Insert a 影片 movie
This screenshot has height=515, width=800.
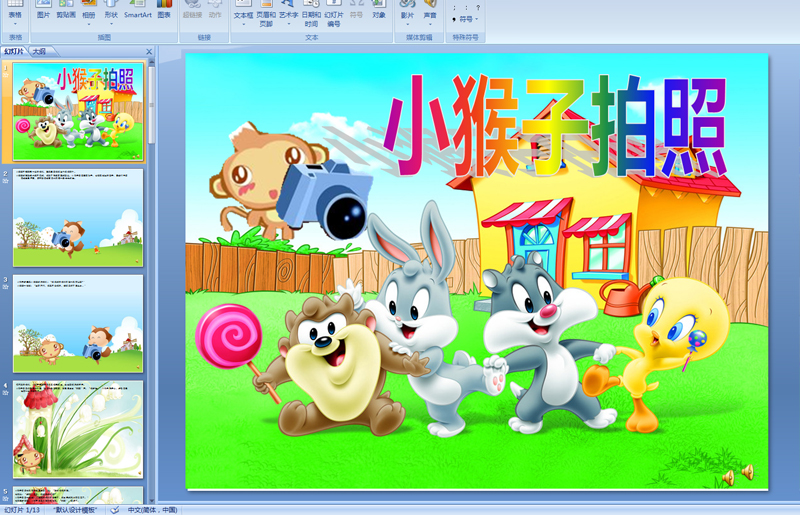pos(407,13)
